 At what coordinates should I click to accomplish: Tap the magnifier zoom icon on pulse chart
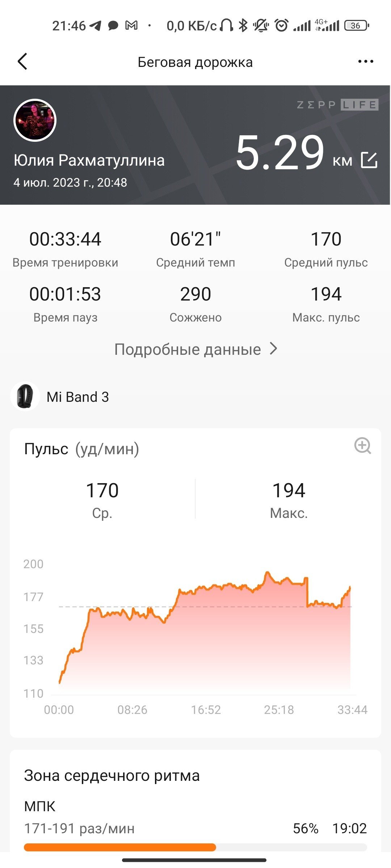[x=362, y=446]
